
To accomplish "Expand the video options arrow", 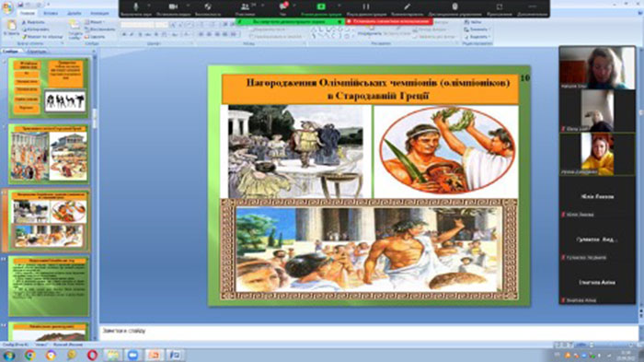I will pos(188,6).
